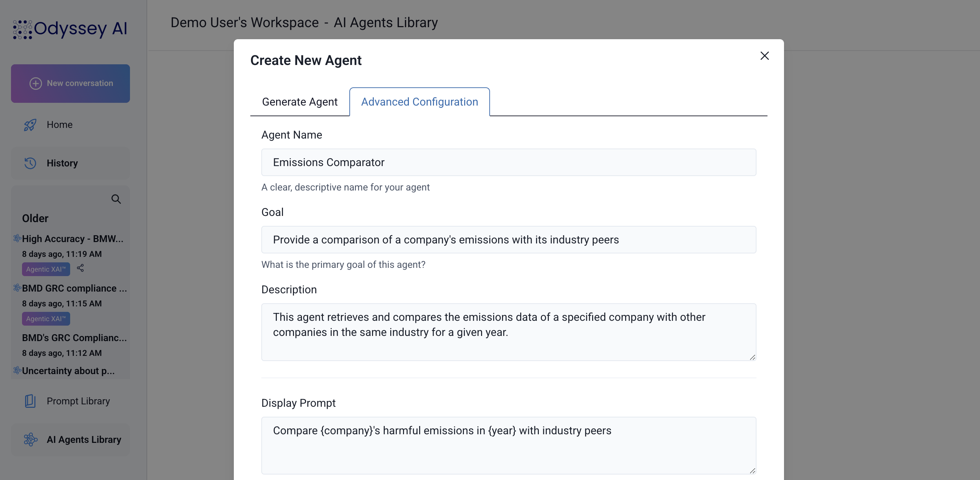Image resolution: width=980 pixels, height=480 pixels.
Task: Grab the Display Prompt textarea resize handle
Action: point(752,470)
